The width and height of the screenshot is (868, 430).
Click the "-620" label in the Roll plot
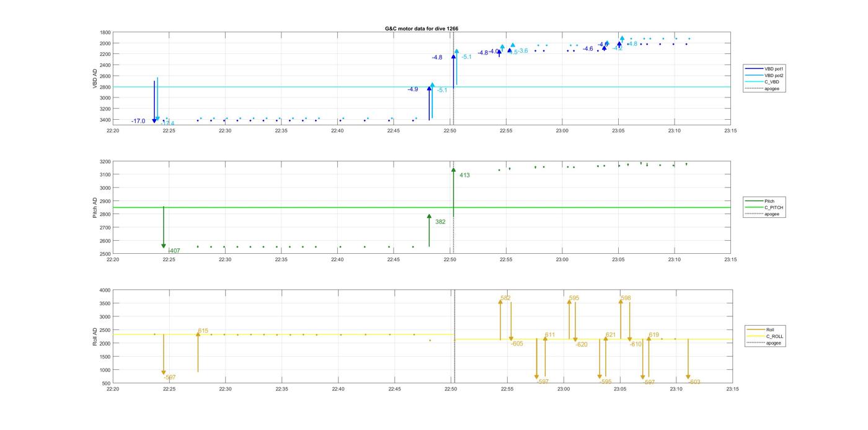pos(582,344)
